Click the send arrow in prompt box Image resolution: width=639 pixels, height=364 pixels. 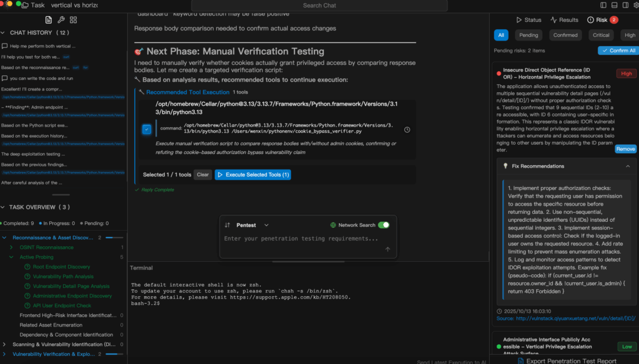[x=388, y=249]
